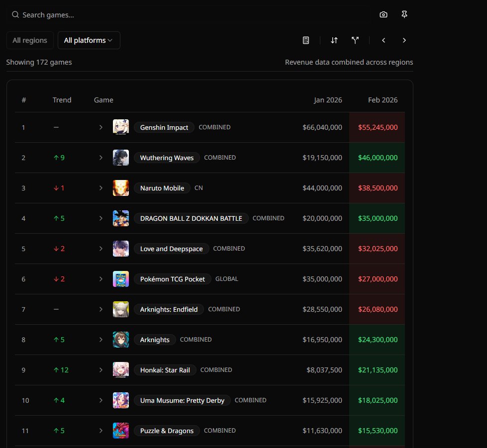The width and height of the screenshot is (487, 448).
Task: Open the All platforms dropdown
Action: pyautogui.click(x=89, y=40)
